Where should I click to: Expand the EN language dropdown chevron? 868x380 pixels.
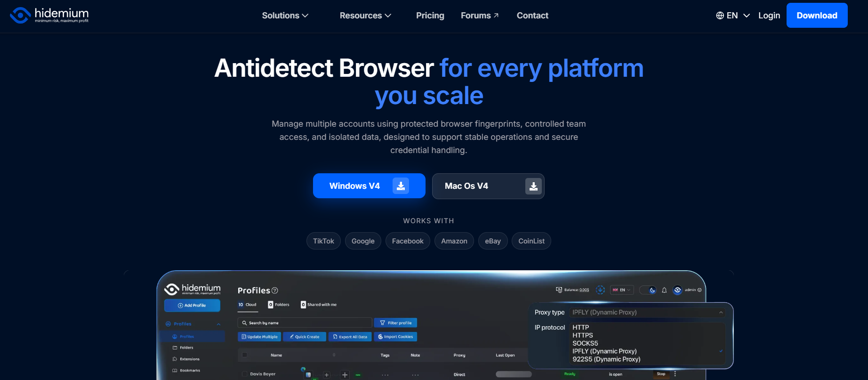[747, 16]
